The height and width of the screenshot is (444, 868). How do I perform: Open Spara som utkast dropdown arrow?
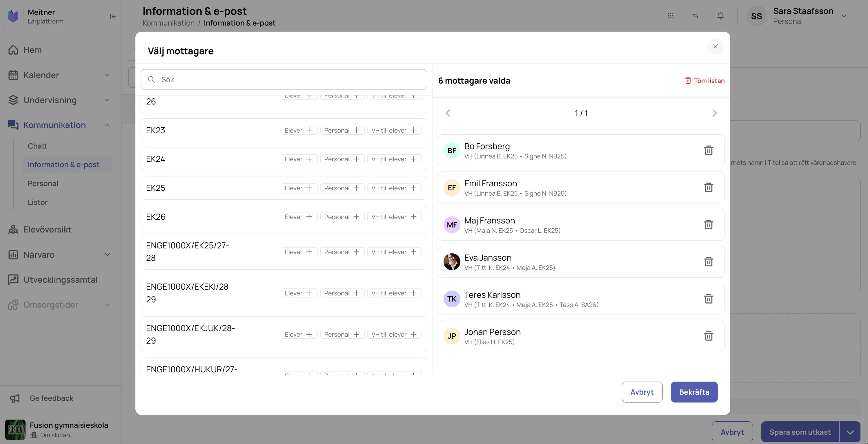[x=850, y=432]
